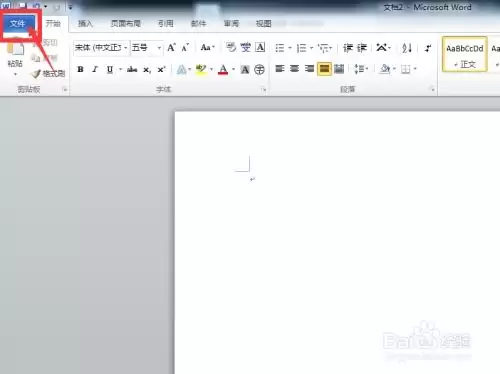Toggle Bold formatting
This screenshot has width=500, height=374.
pos(80,69)
